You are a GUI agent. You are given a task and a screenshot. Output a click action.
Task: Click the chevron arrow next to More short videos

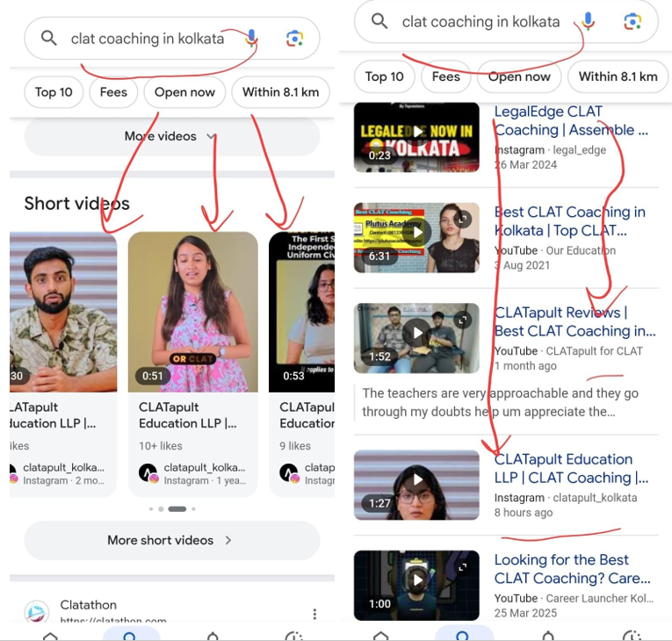228,540
